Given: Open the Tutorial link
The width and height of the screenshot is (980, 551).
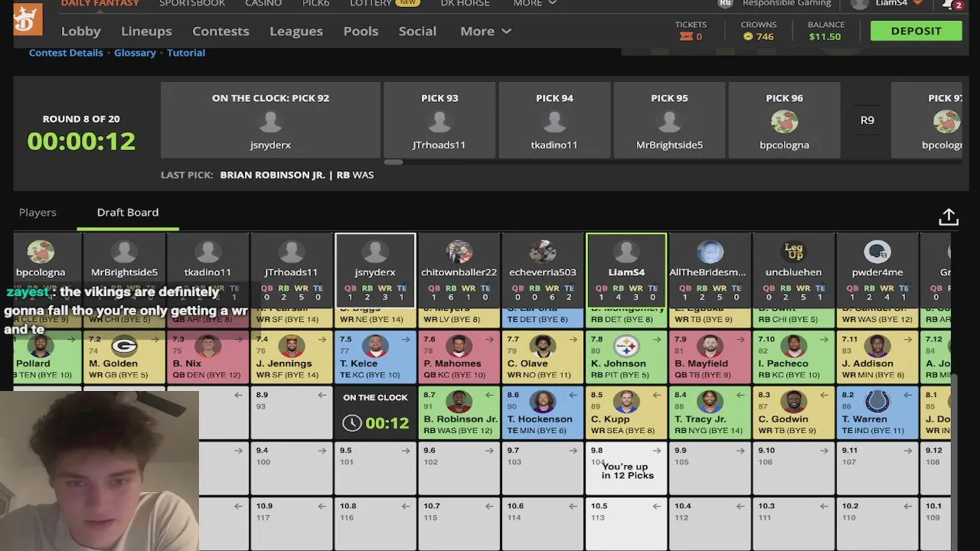Looking at the screenshot, I should 186,53.
